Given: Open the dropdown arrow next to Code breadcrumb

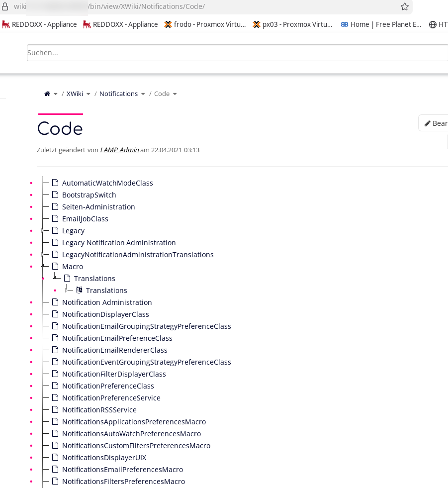Looking at the screenshot, I should [x=175, y=94].
